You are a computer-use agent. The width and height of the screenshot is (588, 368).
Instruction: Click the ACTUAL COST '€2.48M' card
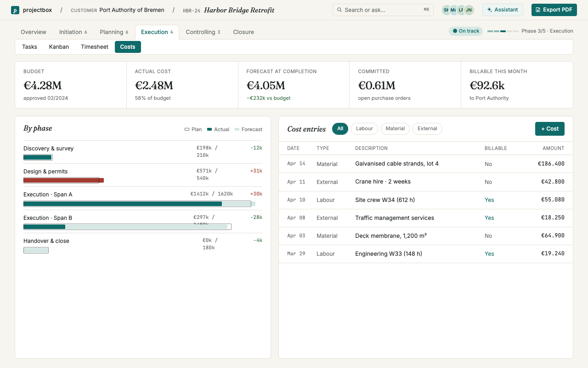[x=182, y=85]
